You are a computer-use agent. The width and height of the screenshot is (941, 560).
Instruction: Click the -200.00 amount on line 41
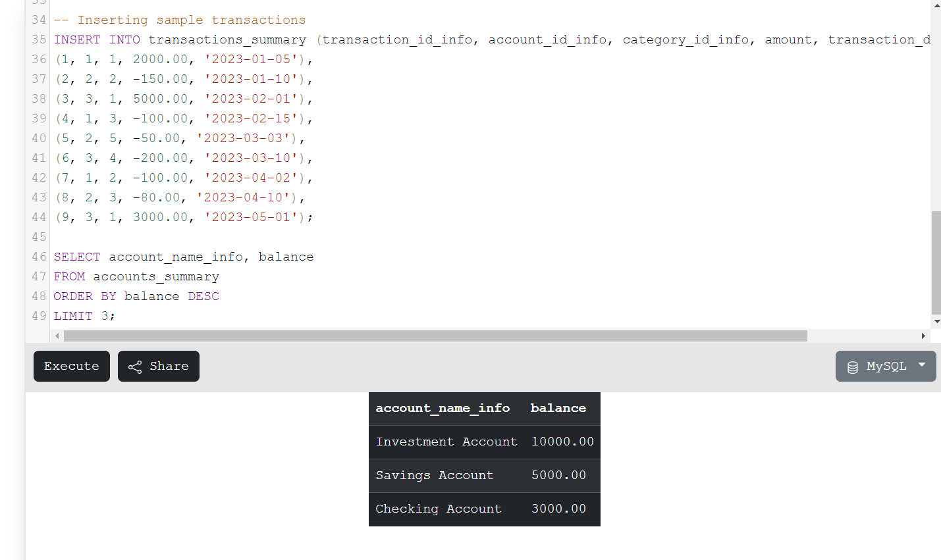click(x=160, y=158)
